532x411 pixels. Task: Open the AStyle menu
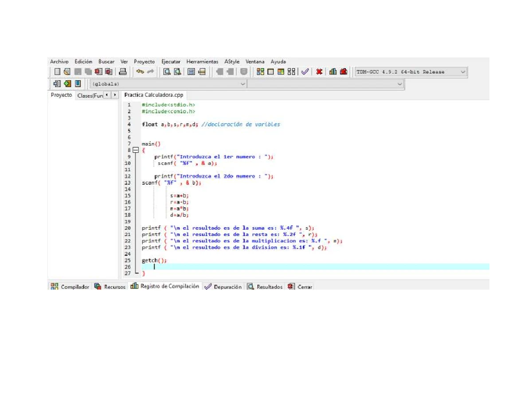click(x=232, y=62)
